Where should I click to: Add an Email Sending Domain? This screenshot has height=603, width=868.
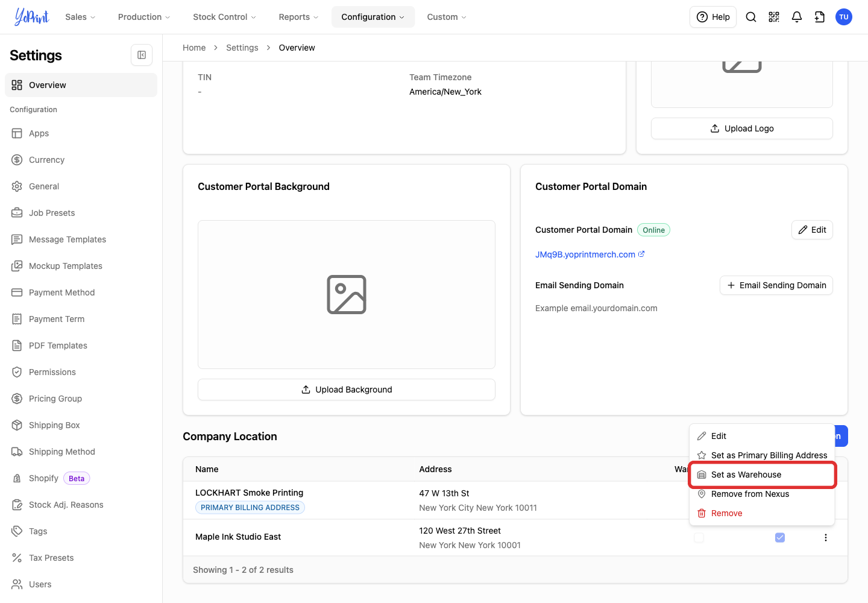pos(776,285)
